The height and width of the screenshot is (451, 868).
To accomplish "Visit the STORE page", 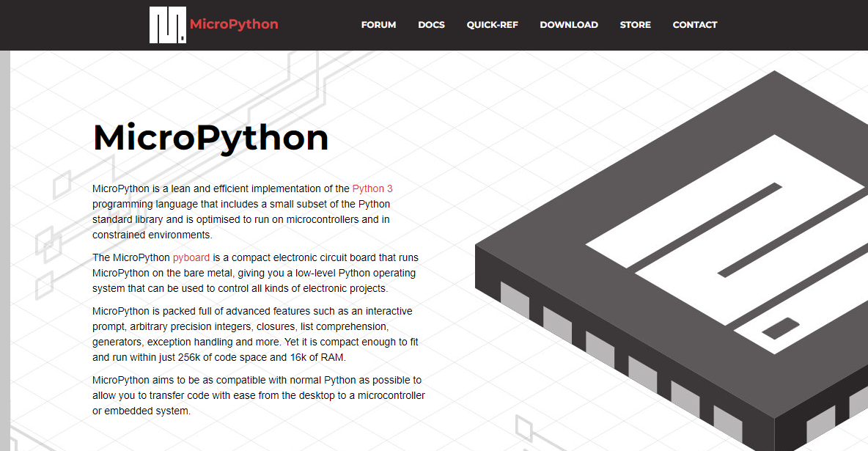I will coord(636,25).
